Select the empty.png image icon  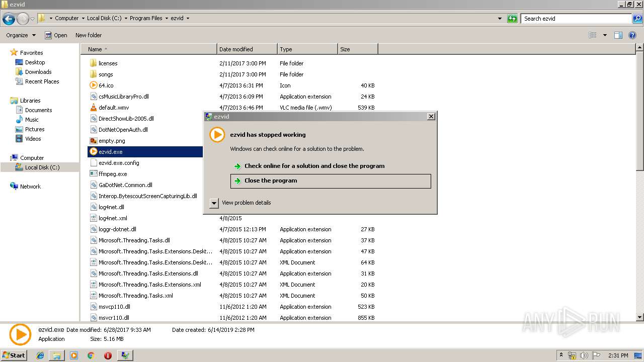[93, 141]
